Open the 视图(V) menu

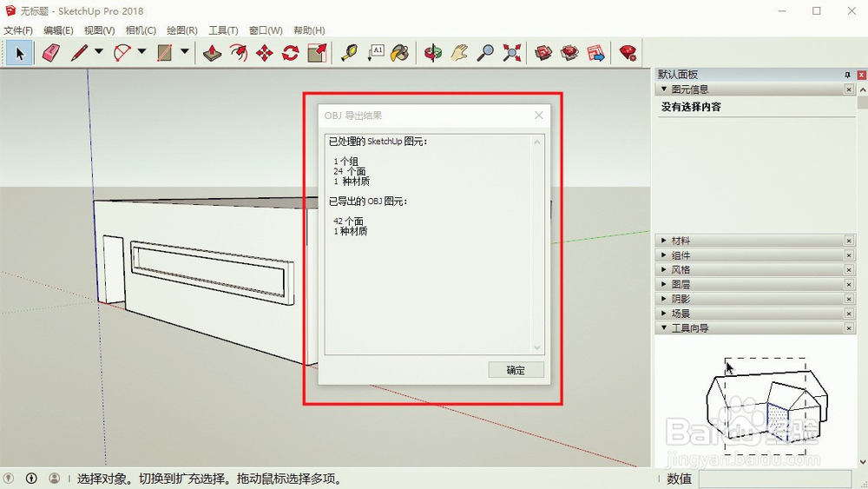[100, 30]
